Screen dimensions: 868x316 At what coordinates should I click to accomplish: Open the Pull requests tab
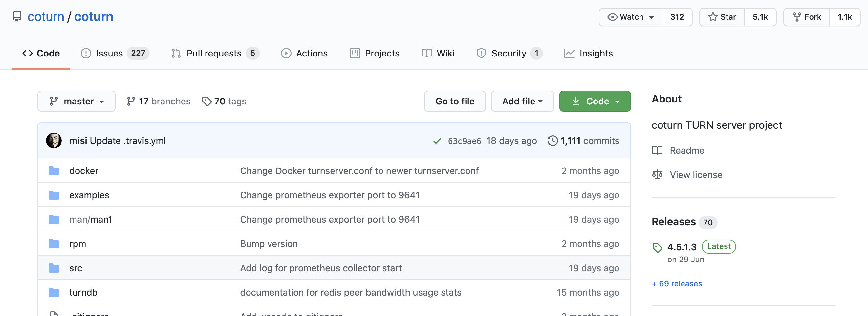[x=214, y=53]
